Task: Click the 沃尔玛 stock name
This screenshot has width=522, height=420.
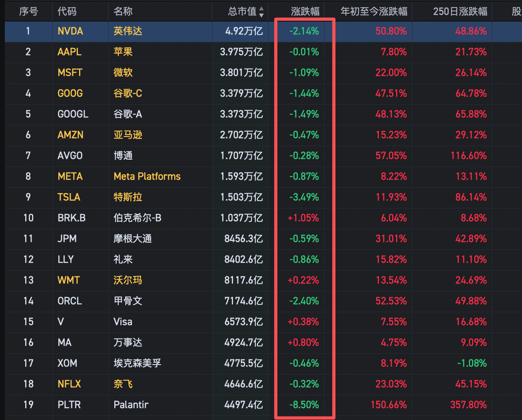Action: tap(128, 280)
